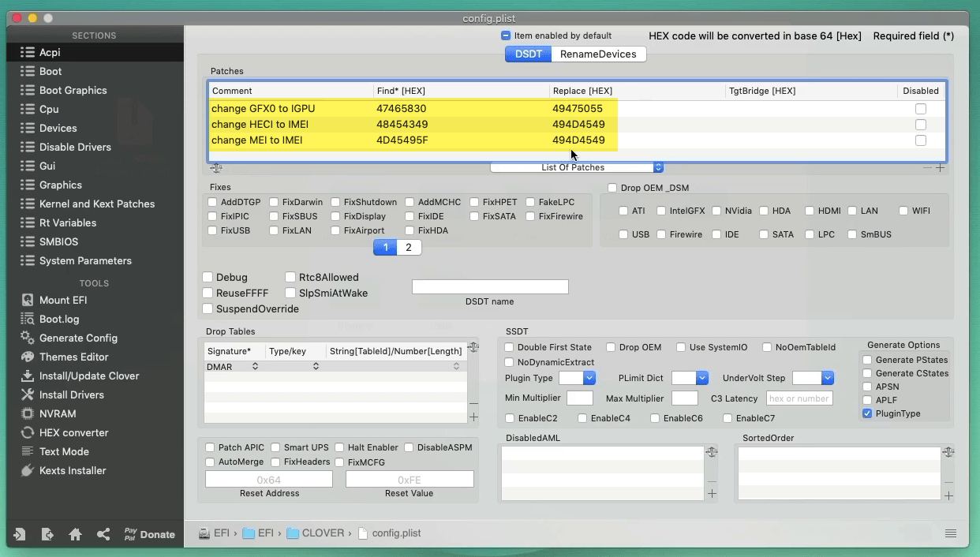980x557 pixels.
Task: Open the UnderVolt Step dropdown
Action: (x=813, y=378)
